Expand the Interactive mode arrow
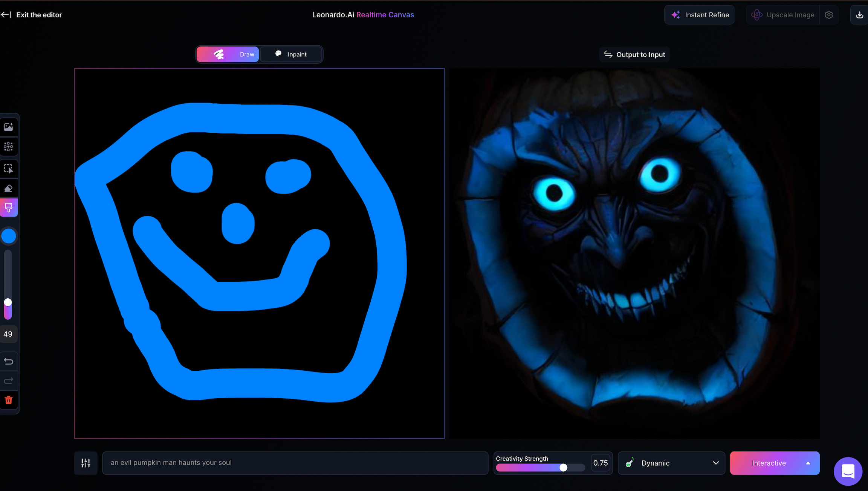This screenshot has width=868, height=491. tap(808, 463)
